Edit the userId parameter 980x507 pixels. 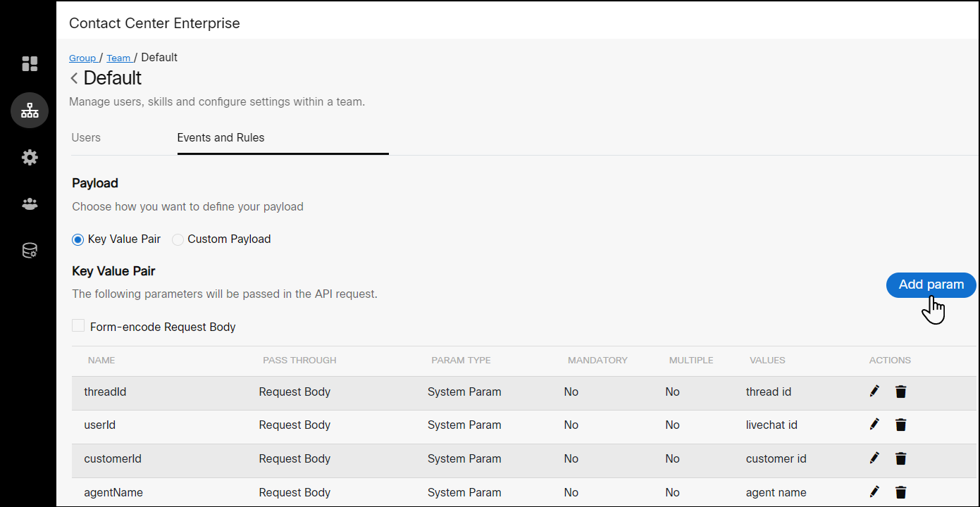tap(874, 424)
